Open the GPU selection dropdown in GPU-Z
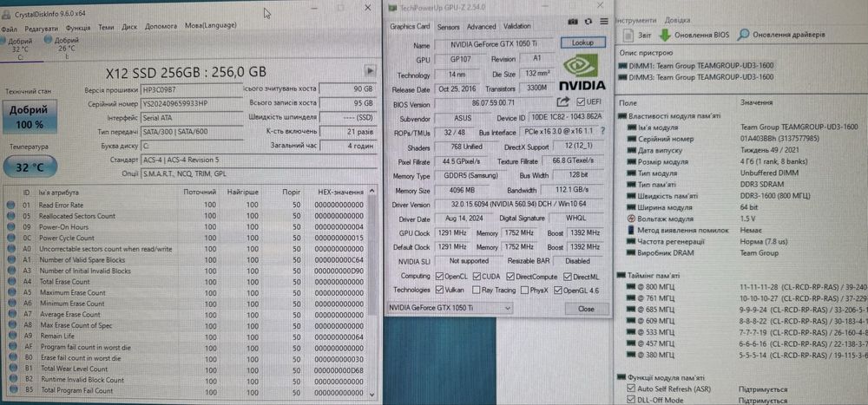Viewport: 868px width, 405px height. coord(449,308)
